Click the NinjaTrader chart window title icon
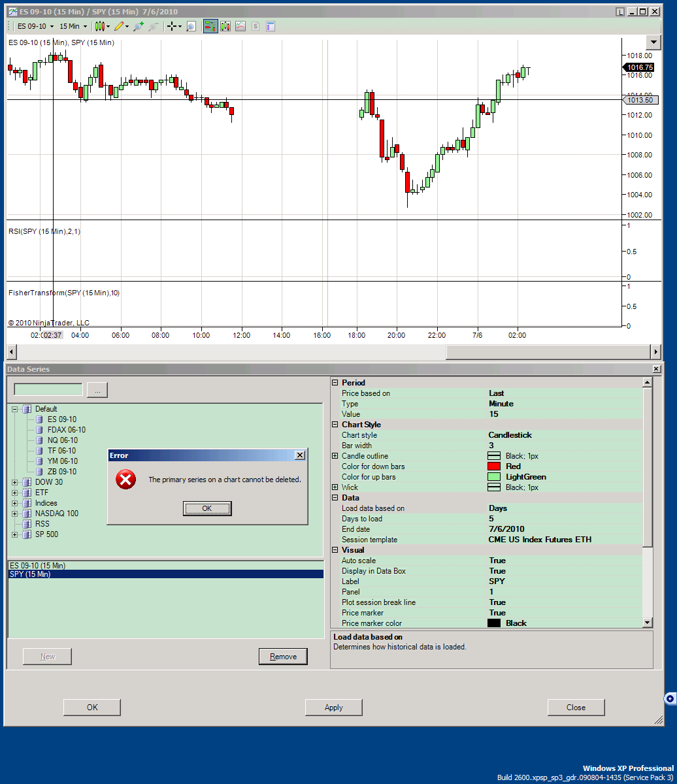The image size is (677, 784). pyautogui.click(x=12, y=12)
